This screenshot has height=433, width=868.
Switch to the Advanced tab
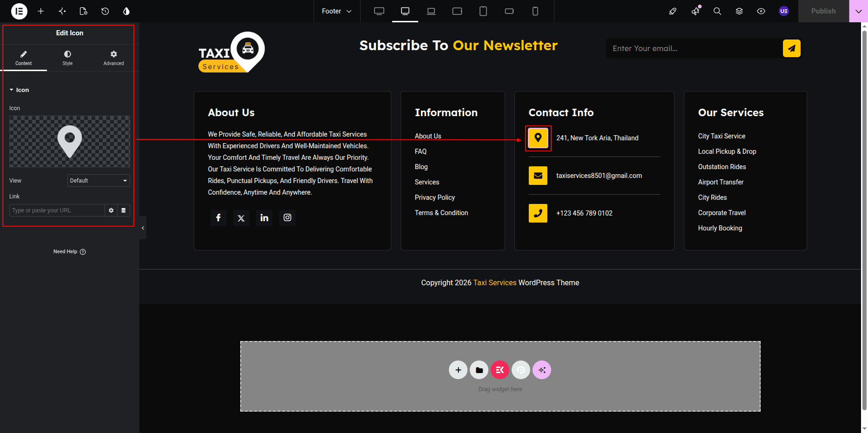(114, 58)
